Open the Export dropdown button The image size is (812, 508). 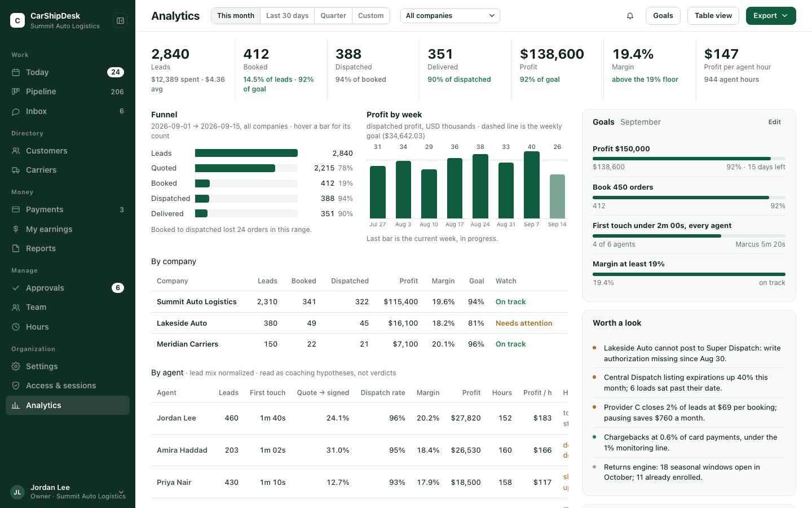click(771, 16)
